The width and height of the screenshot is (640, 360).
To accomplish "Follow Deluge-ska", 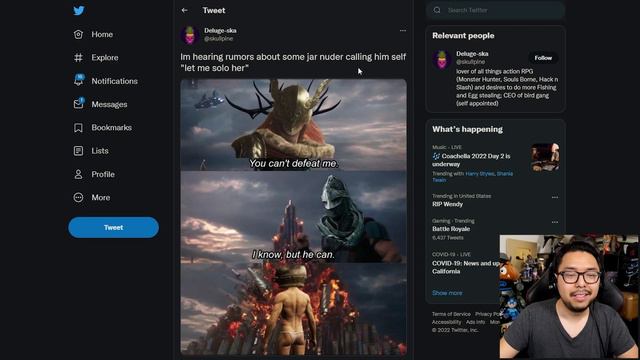I will 543,58.
